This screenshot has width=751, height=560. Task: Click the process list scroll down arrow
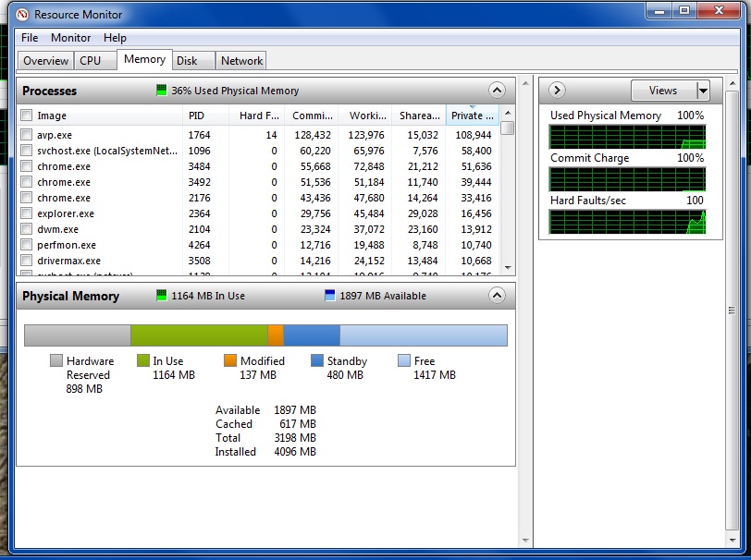[x=507, y=268]
